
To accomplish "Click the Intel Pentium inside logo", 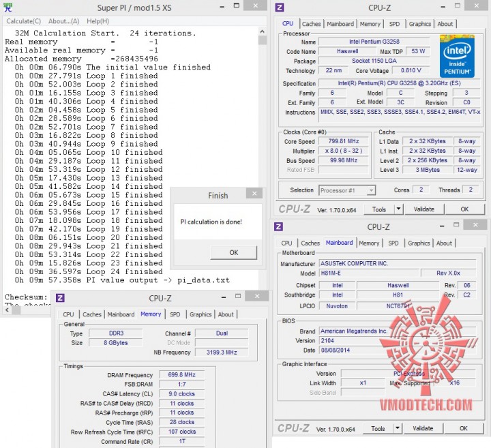I will (x=457, y=56).
